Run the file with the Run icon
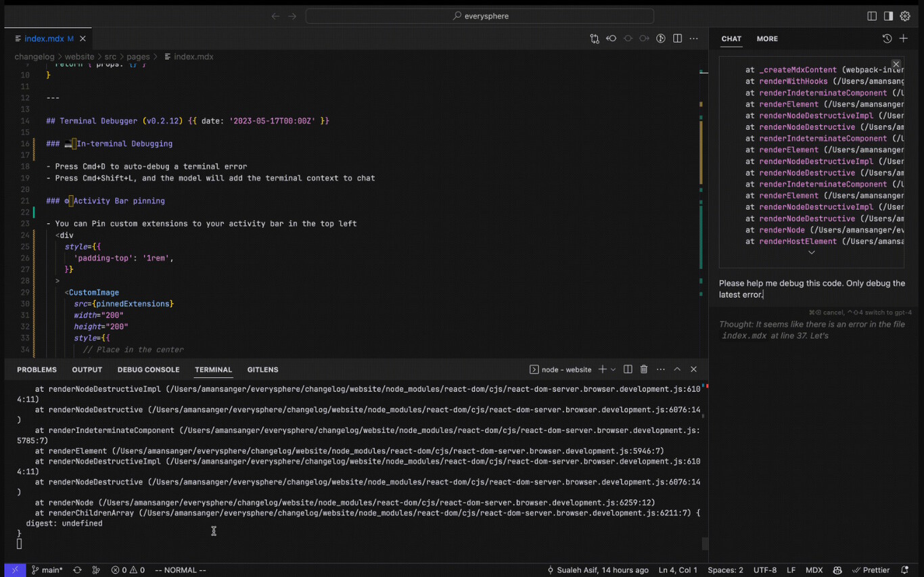This screenshot has width=924, height=577. 660,39
